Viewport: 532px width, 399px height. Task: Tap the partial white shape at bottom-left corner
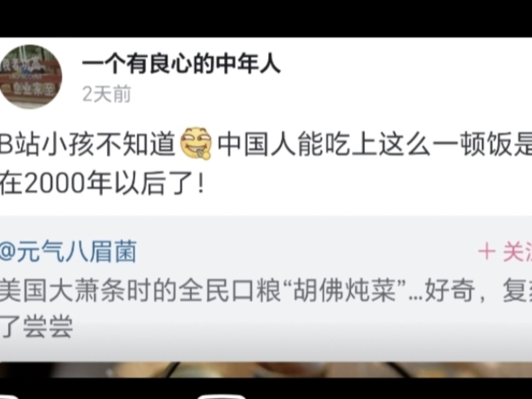tap(8, 397)
